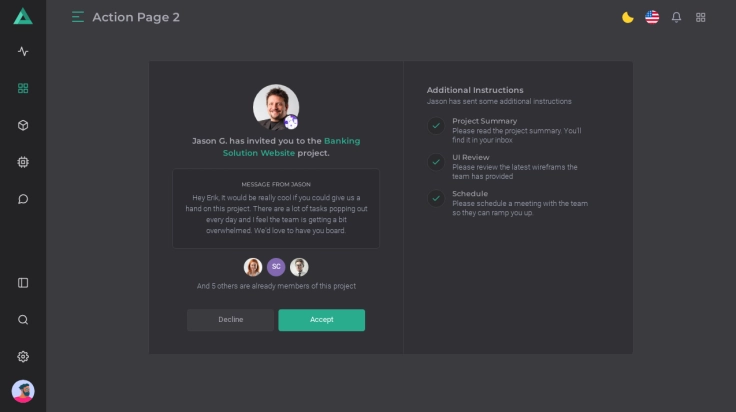
Task: Open the notifications bell dropdown
Action: pyautogui.click(x=677, y=17)
